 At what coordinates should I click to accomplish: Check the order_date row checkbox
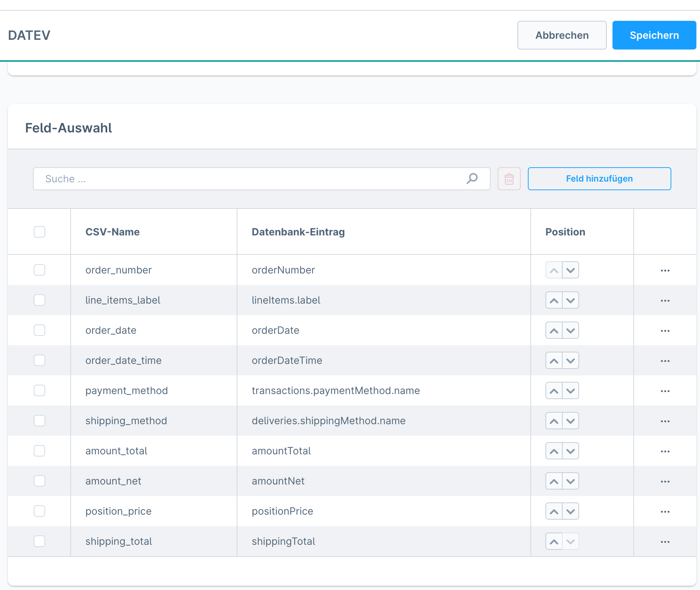click(x=39, y=330)
